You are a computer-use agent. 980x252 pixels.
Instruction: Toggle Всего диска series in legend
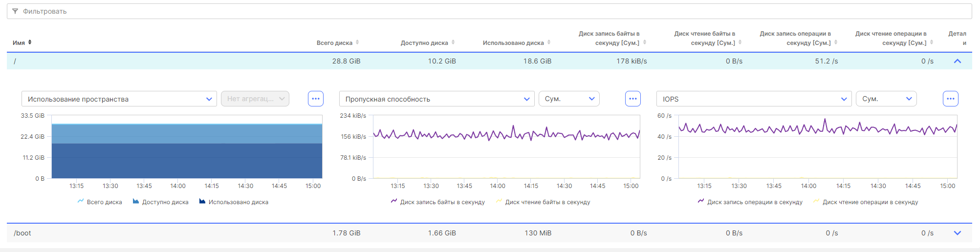pyautogui.click(x=100, y=202)
